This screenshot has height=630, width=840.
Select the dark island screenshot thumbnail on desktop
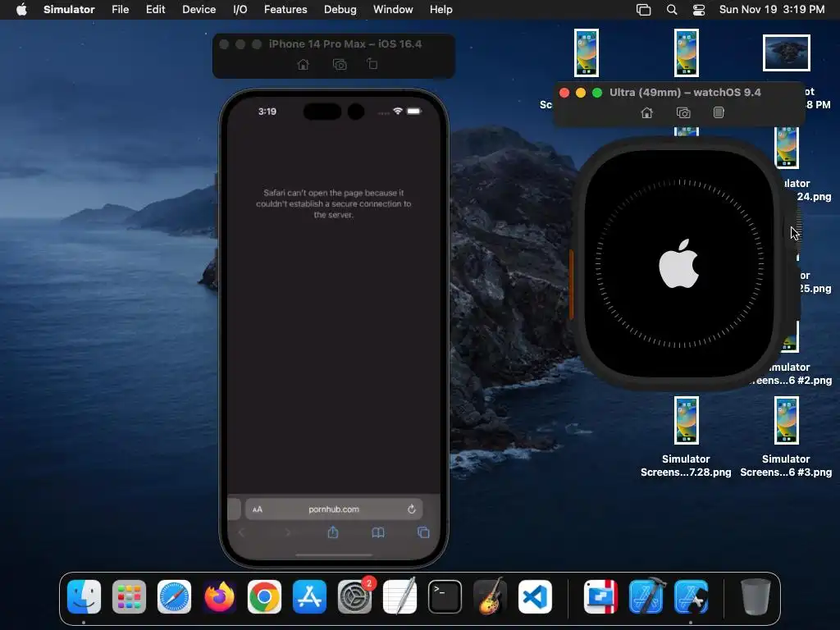(x=787, y=52)
